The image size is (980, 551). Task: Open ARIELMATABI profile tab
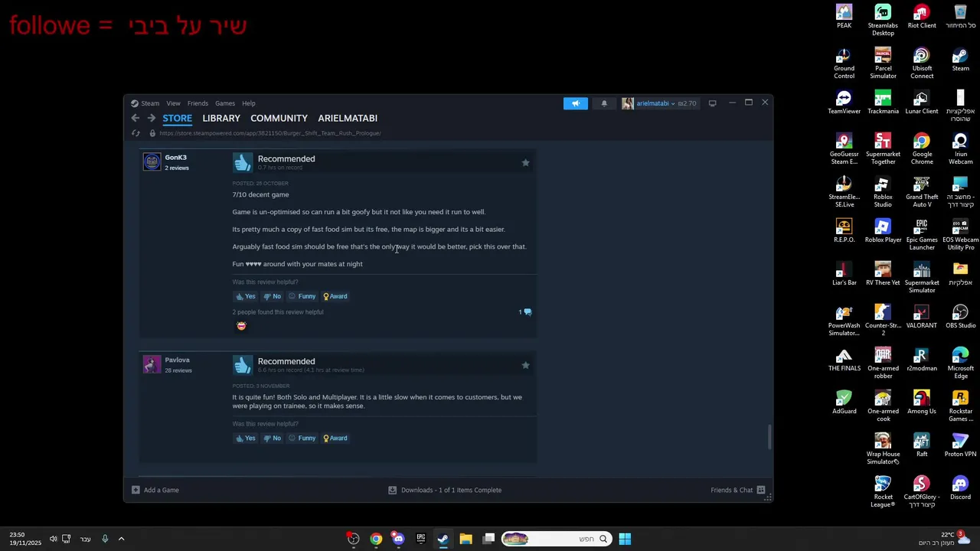click(x=348, y=118)
